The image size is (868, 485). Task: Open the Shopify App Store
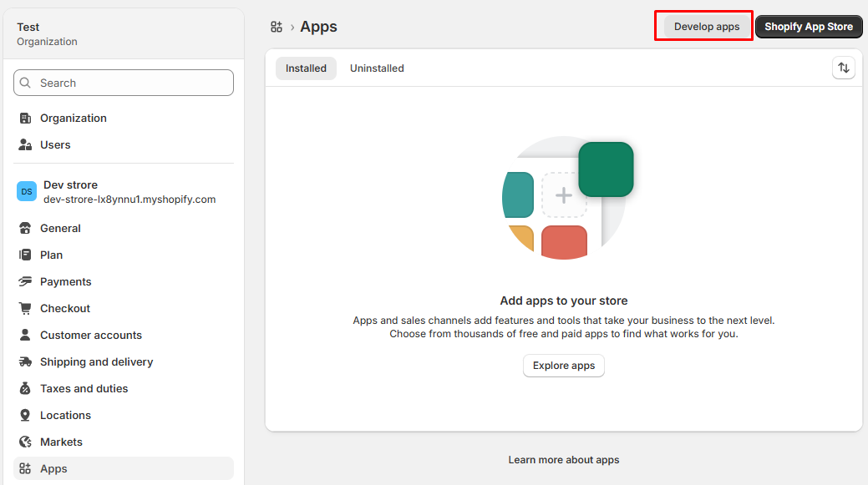click(x=809, y=27)
